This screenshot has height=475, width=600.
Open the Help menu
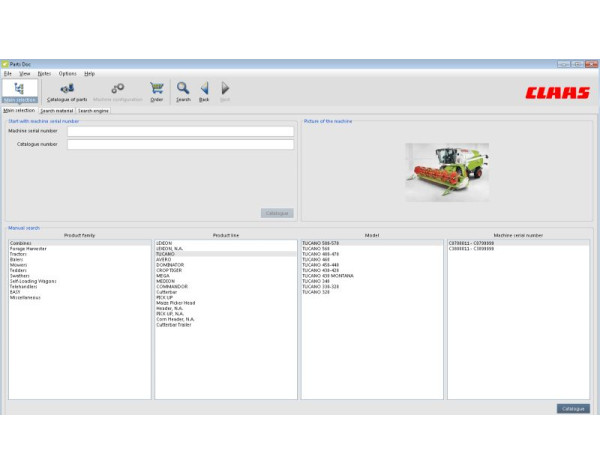click(89, 73)
